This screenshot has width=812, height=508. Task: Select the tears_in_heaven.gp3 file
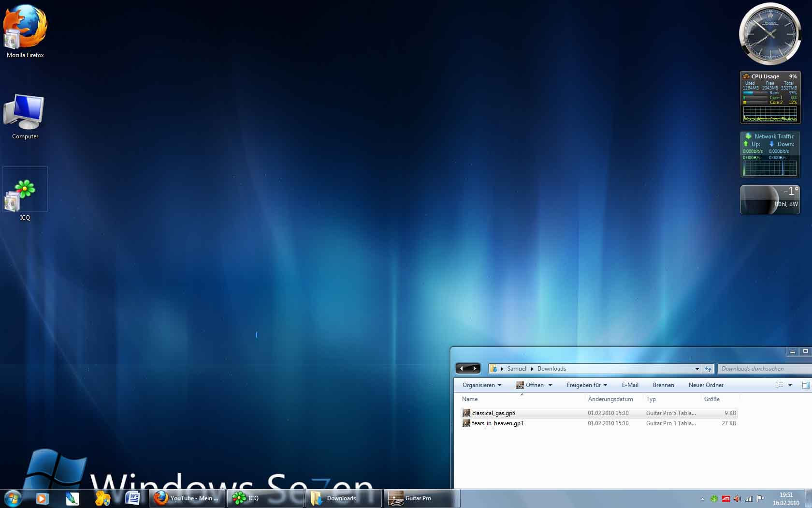[x=497, y=423]
